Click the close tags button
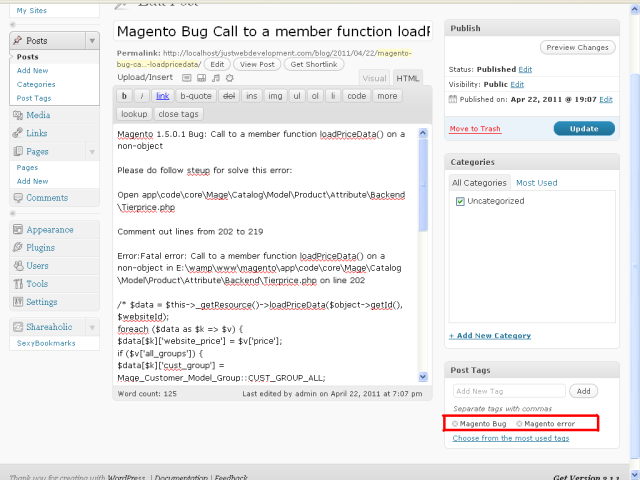This screenshot has height=480, width=640. click(x=178, y=114)
